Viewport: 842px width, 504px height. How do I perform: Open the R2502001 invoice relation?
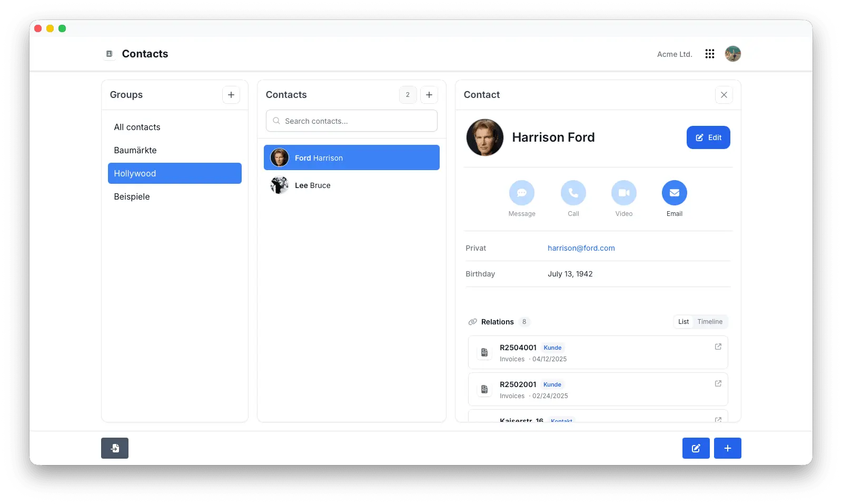598,389
